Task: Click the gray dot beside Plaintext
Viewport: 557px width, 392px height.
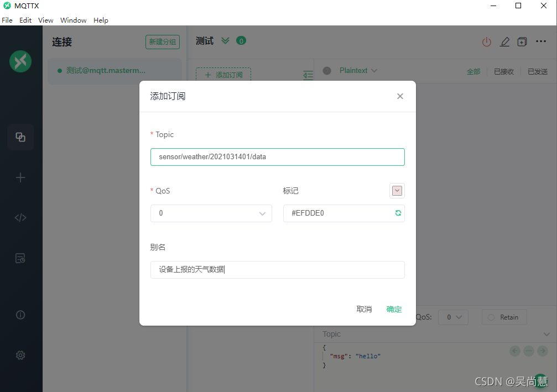Action: coord(327,71)
